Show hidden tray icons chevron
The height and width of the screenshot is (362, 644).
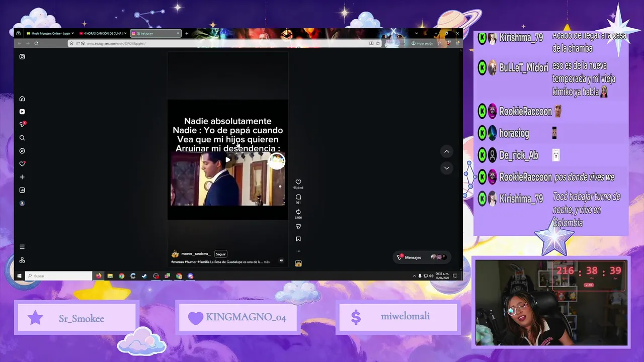point(414,276)
